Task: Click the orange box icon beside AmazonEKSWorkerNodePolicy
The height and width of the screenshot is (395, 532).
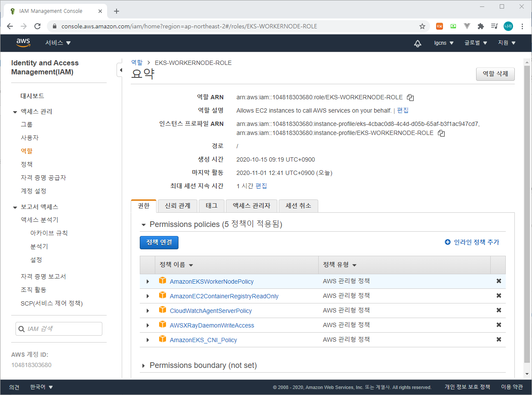Action: [162, 281]
